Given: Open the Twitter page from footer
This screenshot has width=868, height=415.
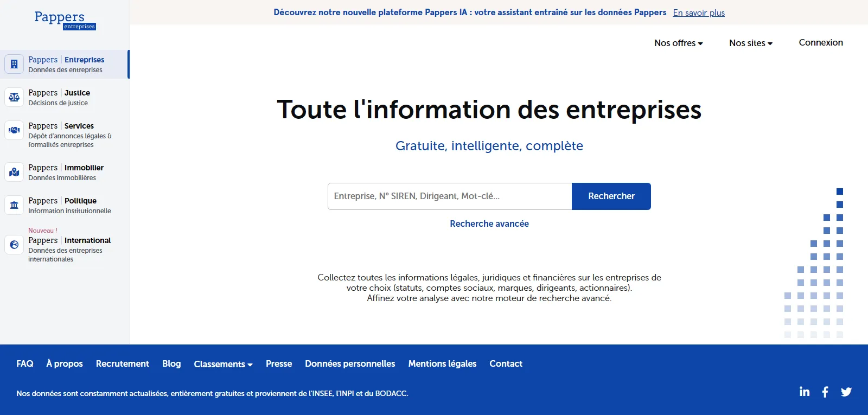Looking at the screenshot, I should tap(846, 392).
